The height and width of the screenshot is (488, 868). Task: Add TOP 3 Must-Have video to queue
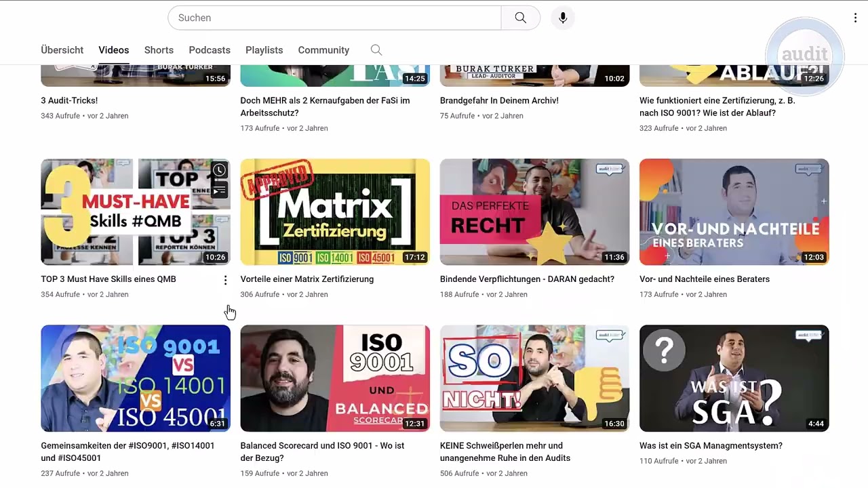click(219, 190)
